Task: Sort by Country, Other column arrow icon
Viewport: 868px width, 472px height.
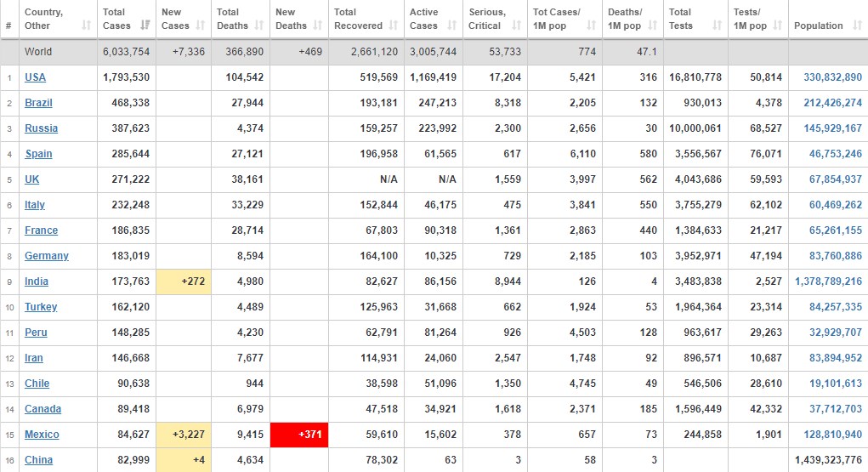Action: tap(87, 26)
